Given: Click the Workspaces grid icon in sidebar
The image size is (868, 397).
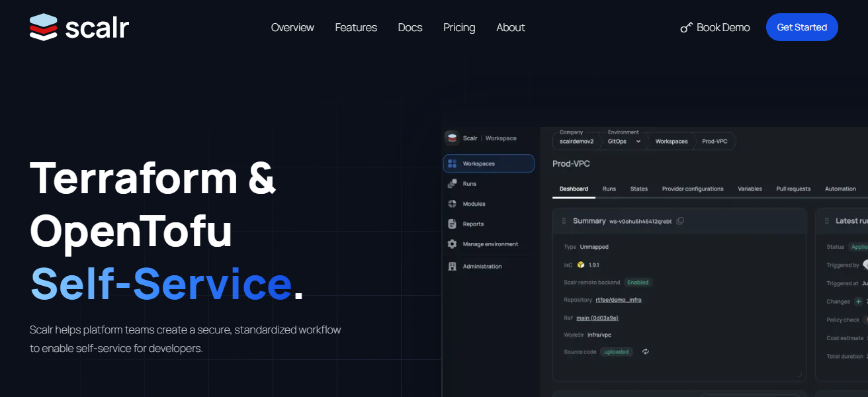Looking at the screenshot, I should click(453, 163).
